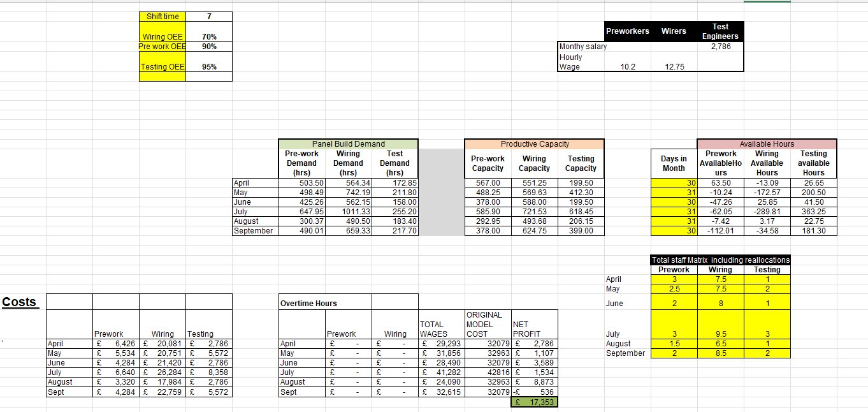This screenshot has height=412, width=868.
Task: Click the Days in Month value 30 for April
Action: tap(674, 183)
